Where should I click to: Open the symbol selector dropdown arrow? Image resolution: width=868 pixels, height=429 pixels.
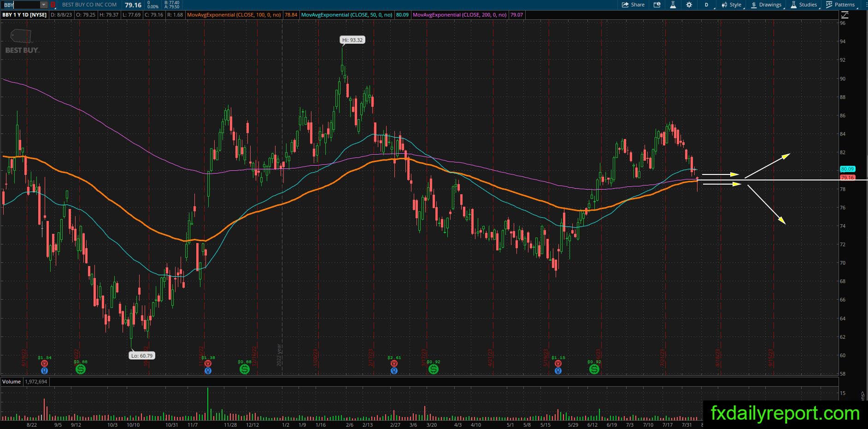[44, 5]
